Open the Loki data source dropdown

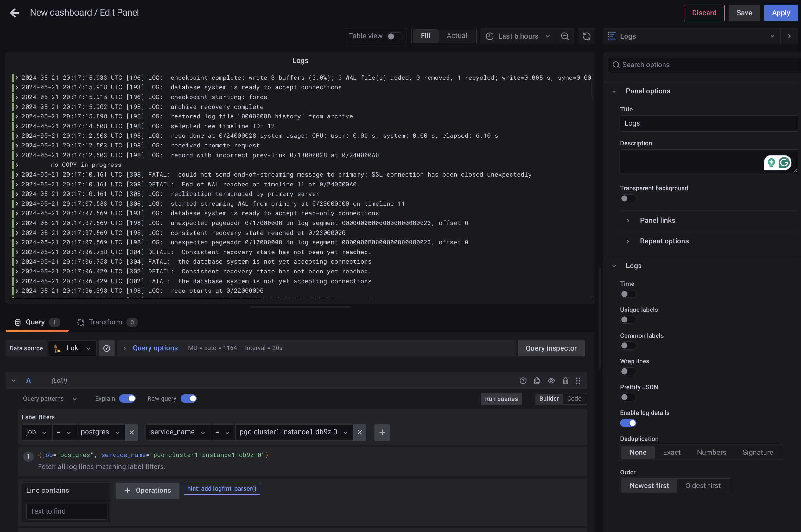pos(73,348)
